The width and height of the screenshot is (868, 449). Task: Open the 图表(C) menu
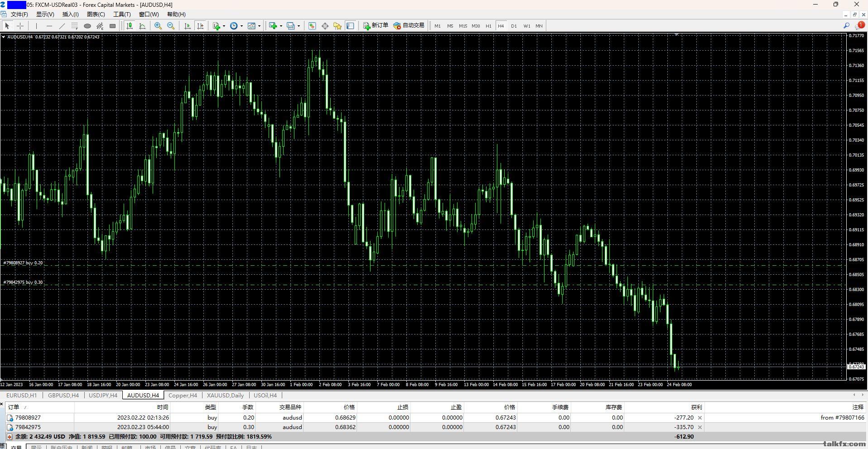pyautogui.click(x=96, y=14)
